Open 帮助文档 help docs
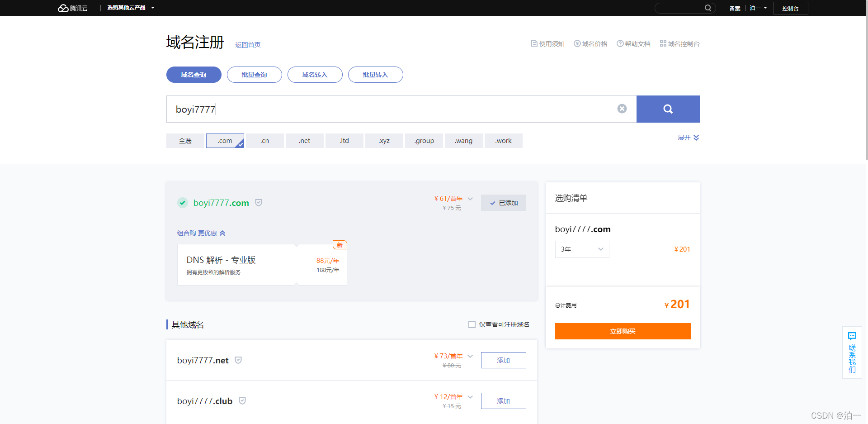Image resolution: width=868 pixels, height=424 pixels. pyautogui.click(x=633, y=44)
